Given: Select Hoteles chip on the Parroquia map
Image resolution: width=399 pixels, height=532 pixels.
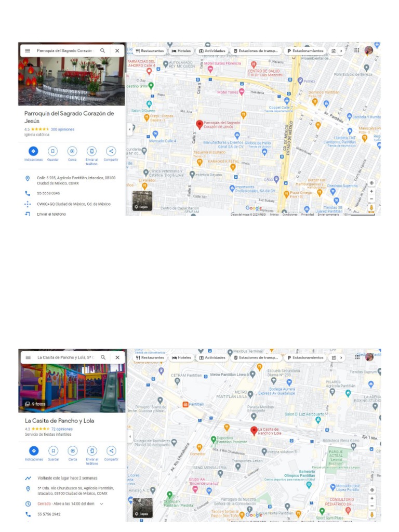Looking at the screenshot, I should coord(181,51).
